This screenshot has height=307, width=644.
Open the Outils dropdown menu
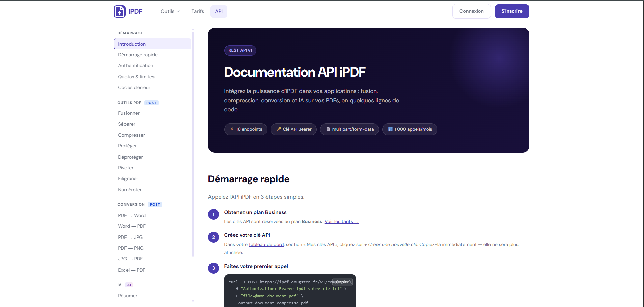click(170, 11)
